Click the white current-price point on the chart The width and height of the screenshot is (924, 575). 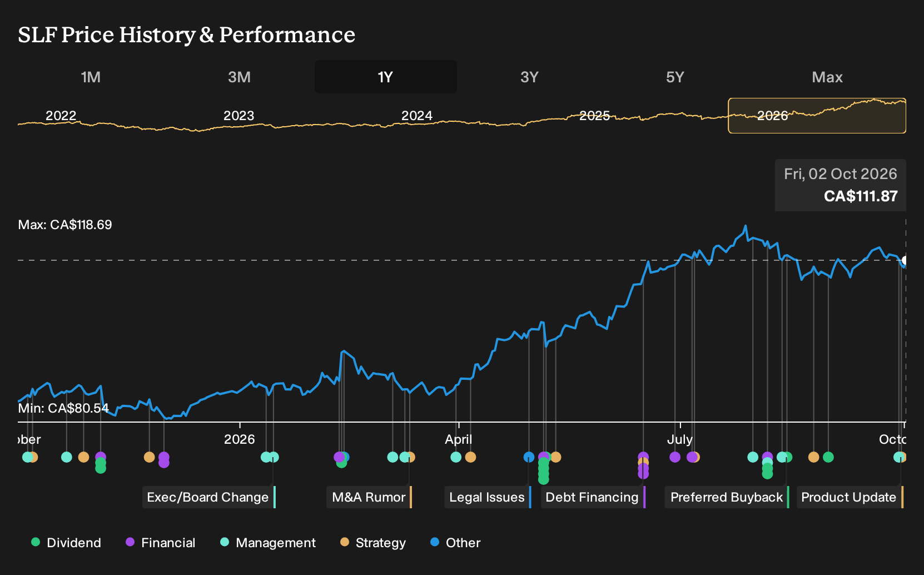point(905,260)
